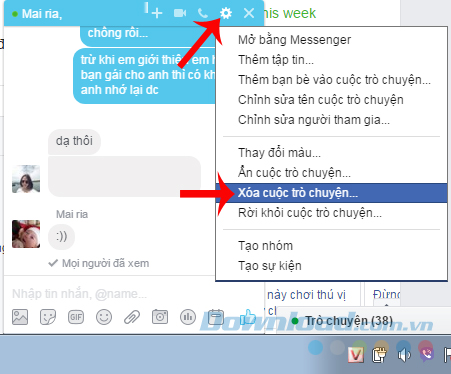Viewport: 451px width, 374px height.
Task: Create a poll with the chart icon
Action: click(x=188, y=317)
